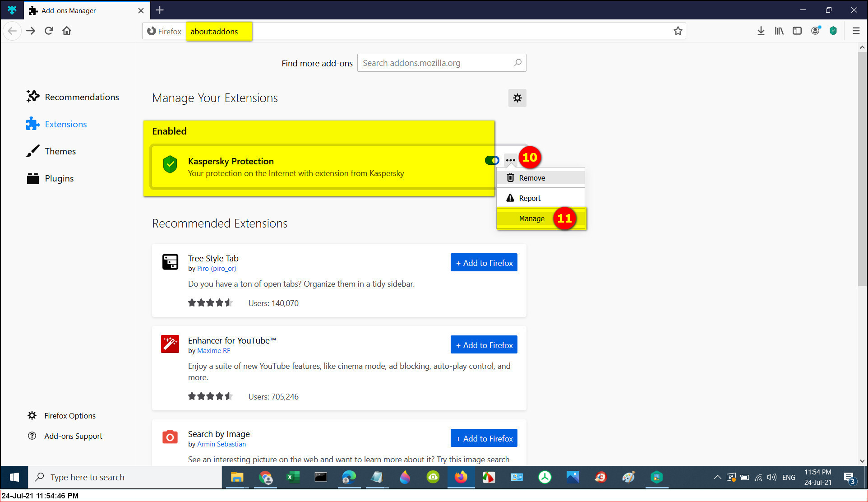Add Search by Image to Firefox
Image resolution: width=868 pixels, height=502 pixels.
click(x=484, y=438)
